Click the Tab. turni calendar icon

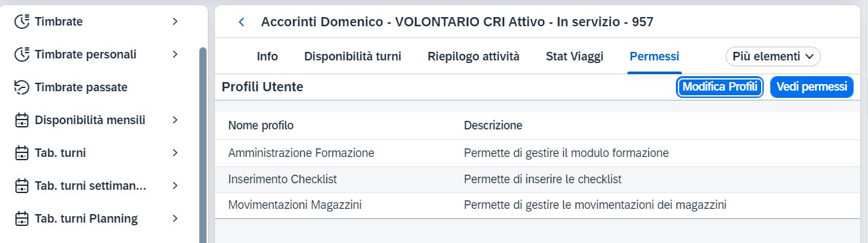pyautogui.click(x=22, y=153)
